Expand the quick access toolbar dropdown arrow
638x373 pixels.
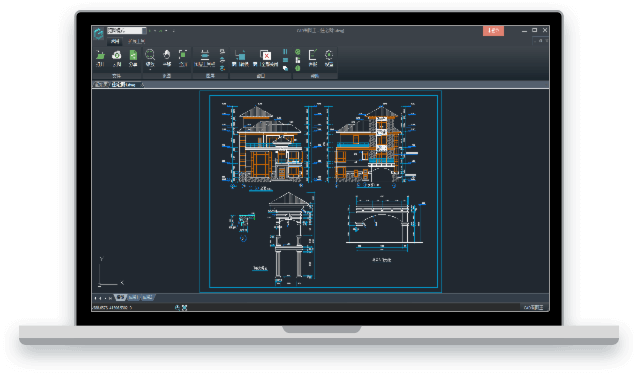[174, 31]
